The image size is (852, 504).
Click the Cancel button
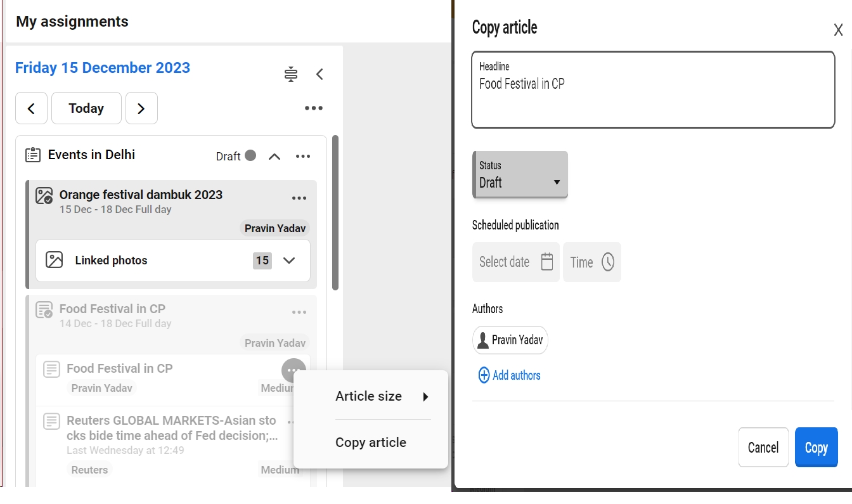point(763,448)
